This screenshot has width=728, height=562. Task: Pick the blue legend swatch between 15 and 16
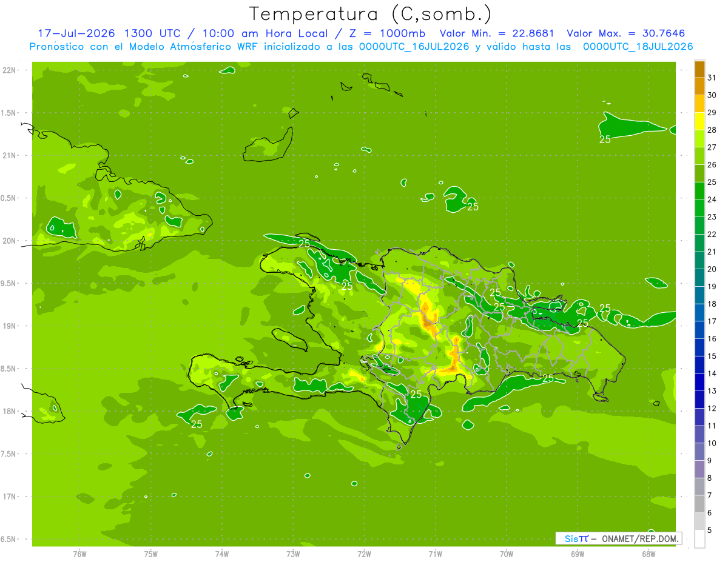[699, 347]
